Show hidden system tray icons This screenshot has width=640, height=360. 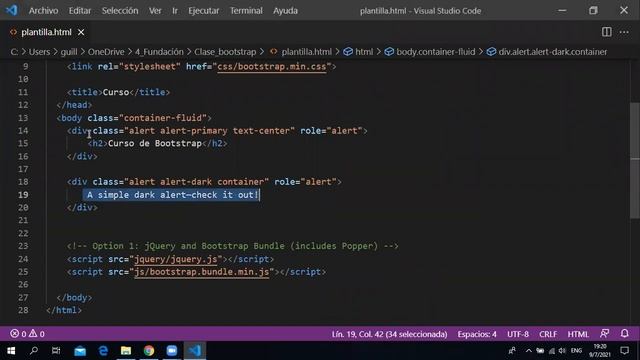pyautogui.click(x=529, y=351)
